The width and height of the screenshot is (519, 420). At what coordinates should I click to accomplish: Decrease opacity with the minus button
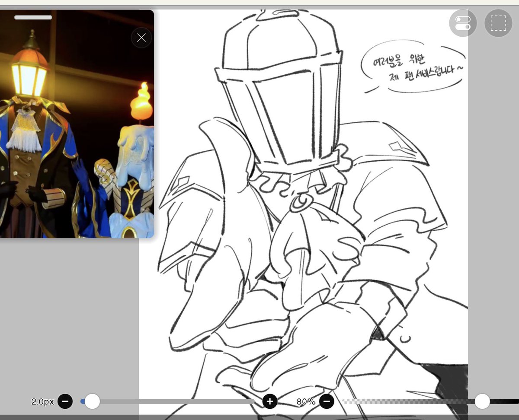coord(327,401)
